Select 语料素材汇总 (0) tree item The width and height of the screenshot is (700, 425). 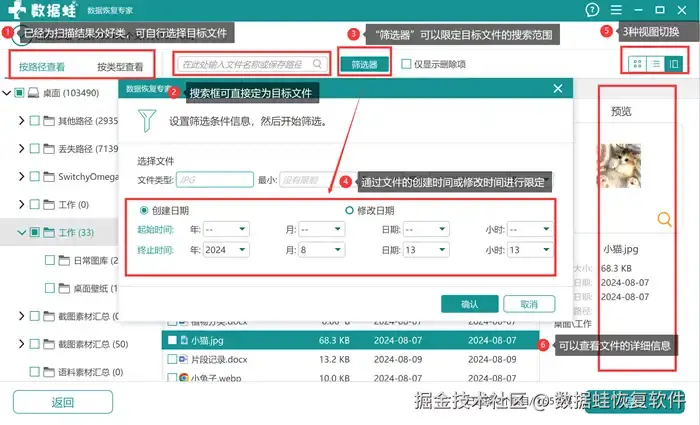(91, 371)
